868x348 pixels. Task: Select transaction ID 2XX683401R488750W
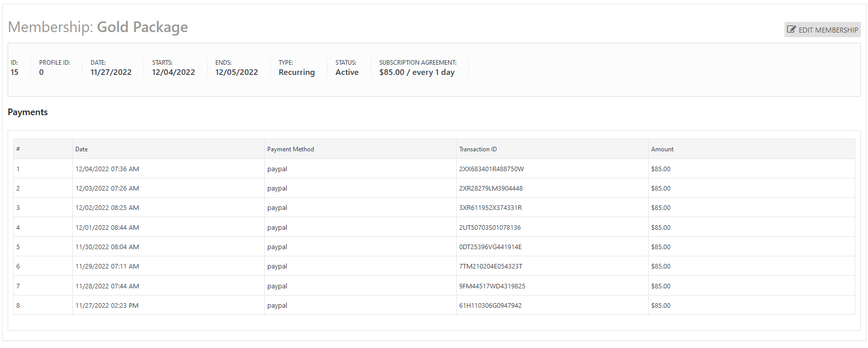pos(491,169)
